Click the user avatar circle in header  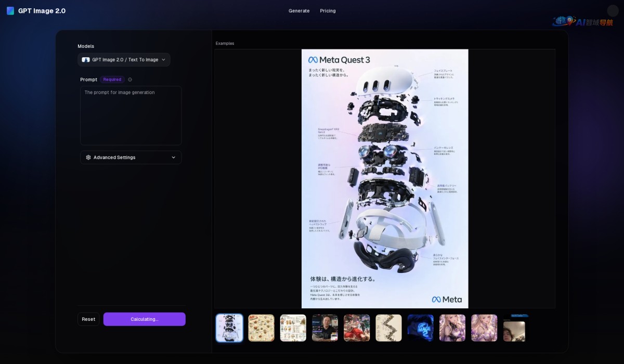(613, 11)
